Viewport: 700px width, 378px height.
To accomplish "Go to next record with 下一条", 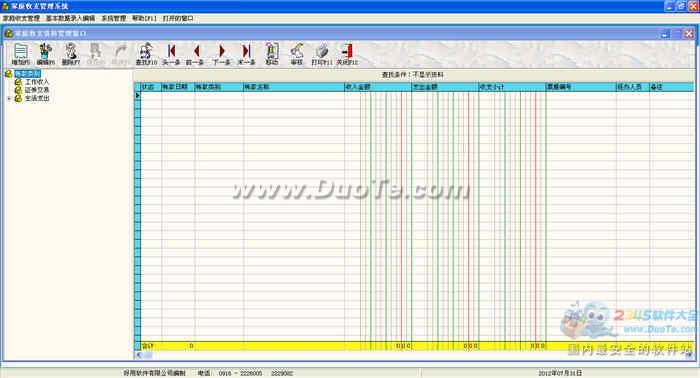I will pyautogui.click(x=221, y=54).
